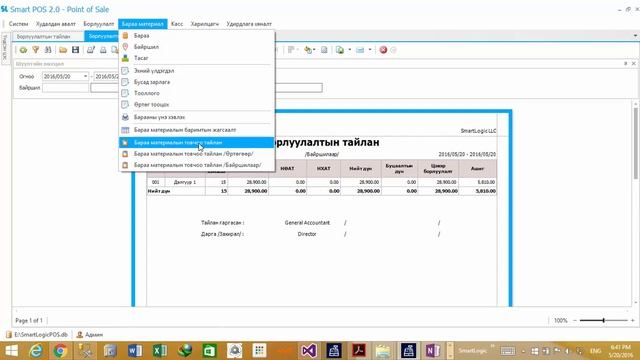Click the red stop toolbar icon
Viewport: 640px width, 360px height.
383,50
